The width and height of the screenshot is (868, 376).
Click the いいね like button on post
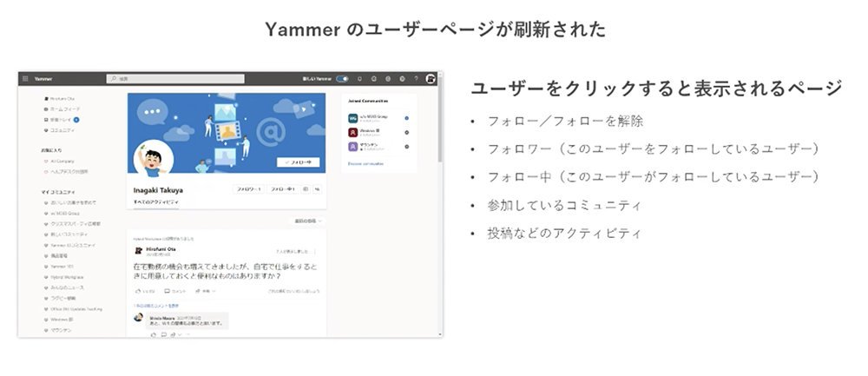coord(145,291)
